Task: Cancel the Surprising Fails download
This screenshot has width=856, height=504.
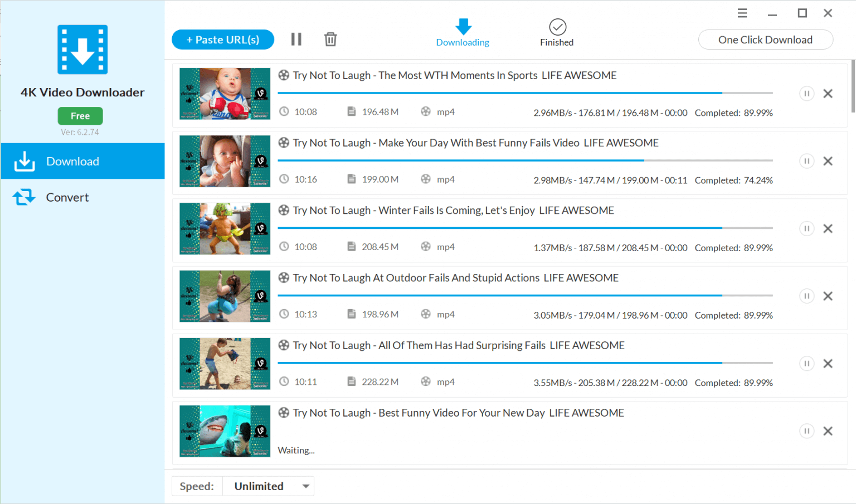Action: [828, 363]
